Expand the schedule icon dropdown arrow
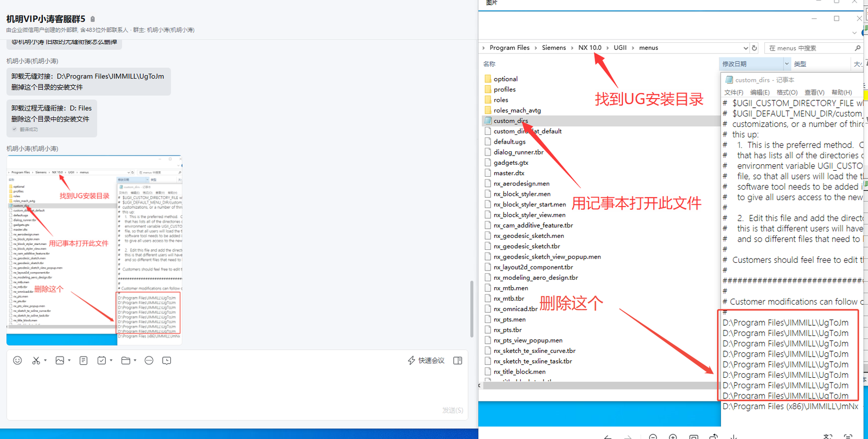 point(111,360)
